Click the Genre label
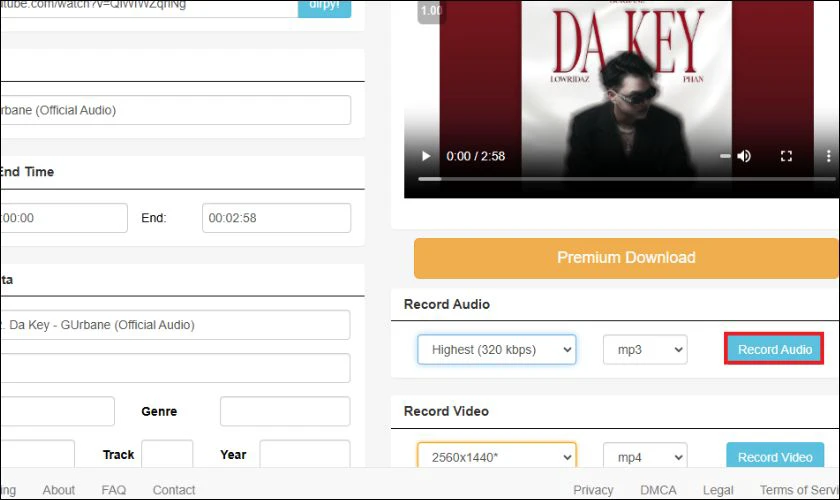The width and height of the screenshot is (840, 500). pos(159,412)
